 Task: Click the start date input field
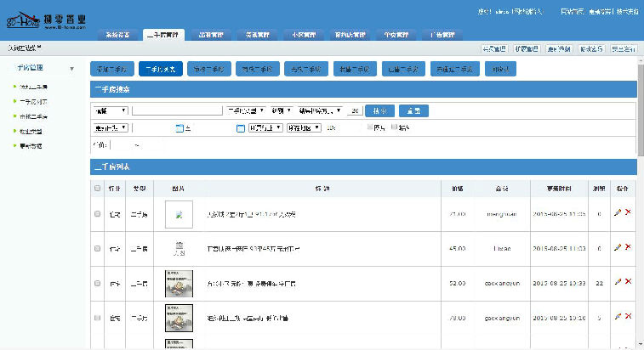coord(155,128)
